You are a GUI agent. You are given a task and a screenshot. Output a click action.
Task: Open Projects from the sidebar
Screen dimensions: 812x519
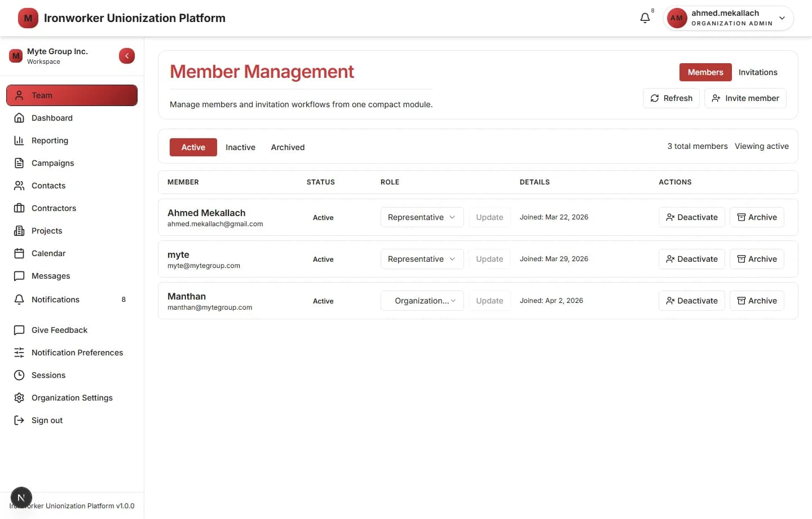72,231
